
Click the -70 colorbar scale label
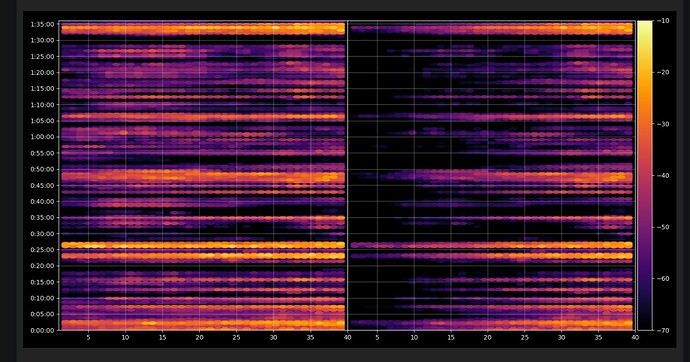click(x=663, y=330)
